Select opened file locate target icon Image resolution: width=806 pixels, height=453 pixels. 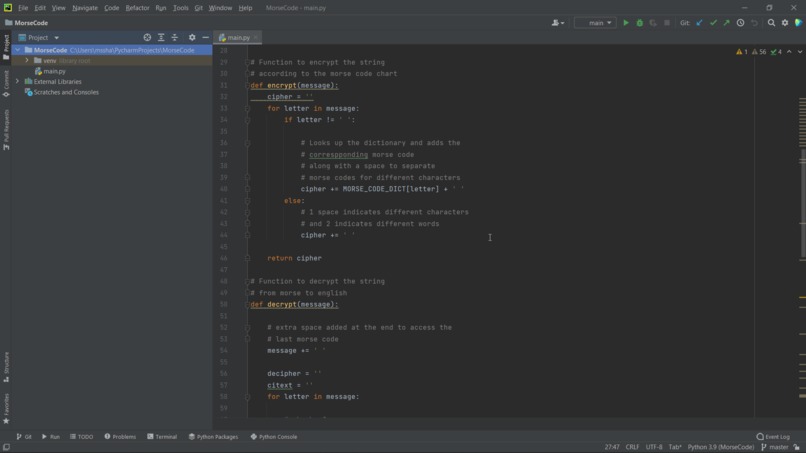point(147,38)
